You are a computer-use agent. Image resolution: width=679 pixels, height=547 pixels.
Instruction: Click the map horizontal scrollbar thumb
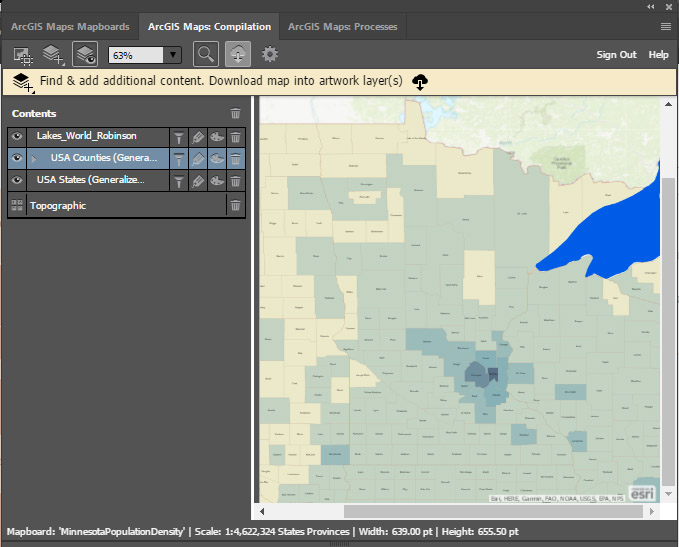coord(493,511)
